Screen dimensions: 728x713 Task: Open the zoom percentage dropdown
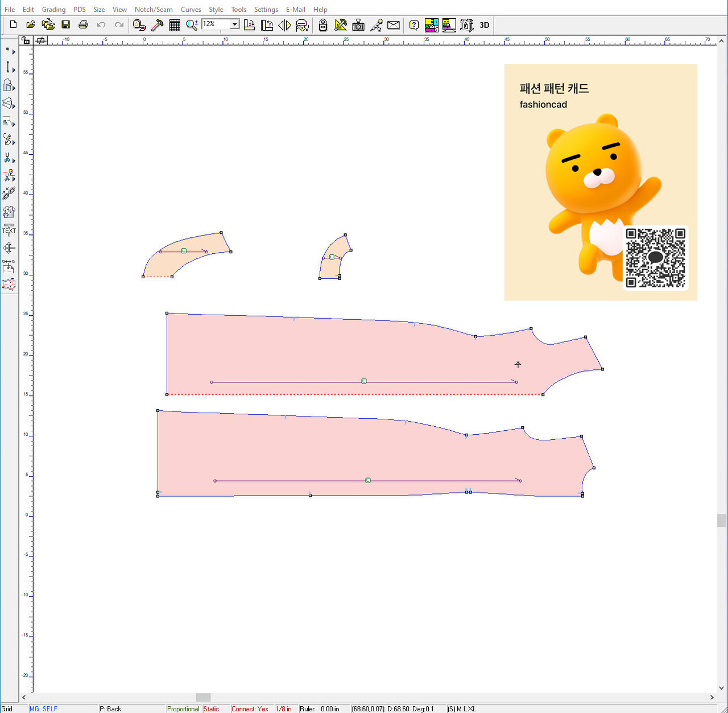point(234,24)
